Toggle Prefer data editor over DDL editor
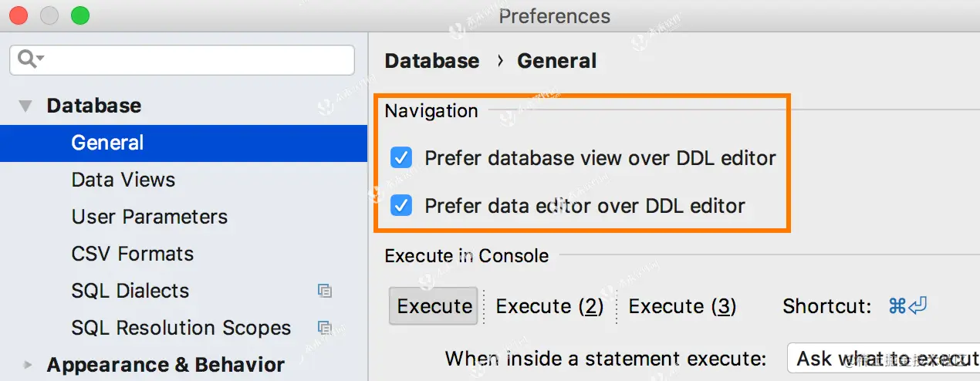The height and width of the screenshot is (381, 980). point(401,206)
